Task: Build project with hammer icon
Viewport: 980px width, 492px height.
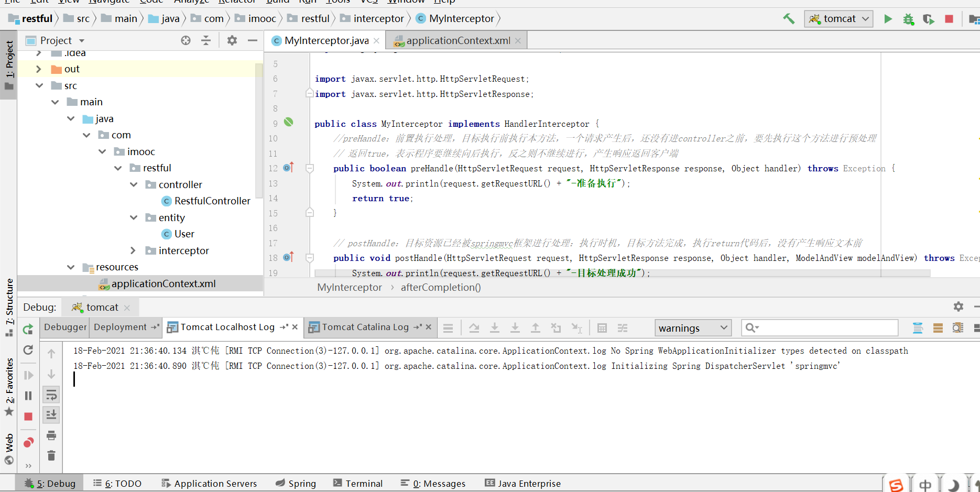Action: point(789,19)
